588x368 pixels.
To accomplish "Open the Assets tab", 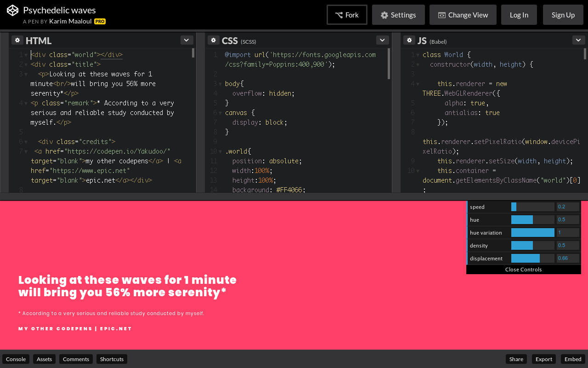I will click(44, 359).
